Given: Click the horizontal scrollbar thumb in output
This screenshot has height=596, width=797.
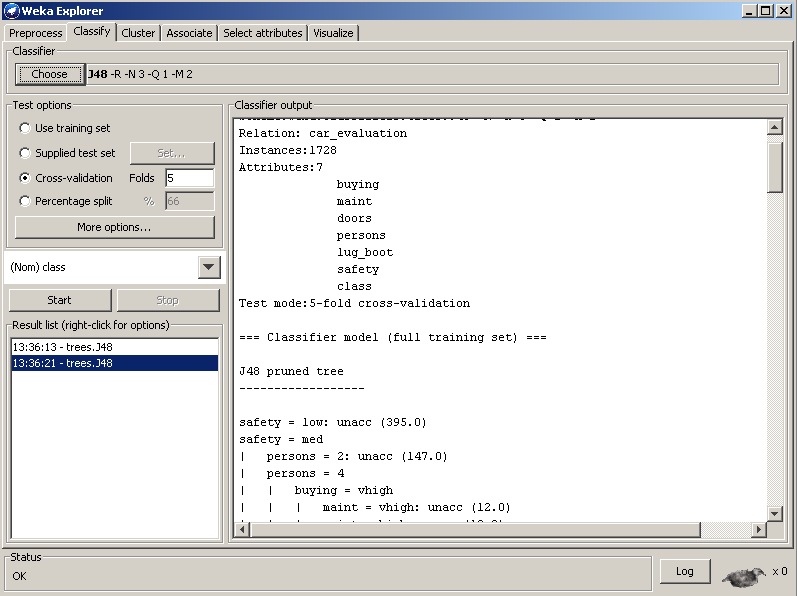Looking at the screenshot, I should pos(475,529).
